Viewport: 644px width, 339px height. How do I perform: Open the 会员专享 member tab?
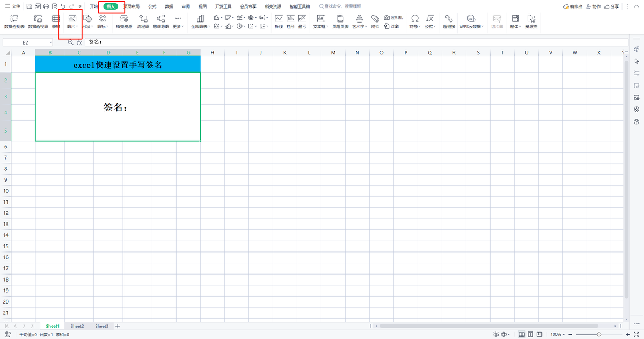pyautogui.click(x=248, y=6)
